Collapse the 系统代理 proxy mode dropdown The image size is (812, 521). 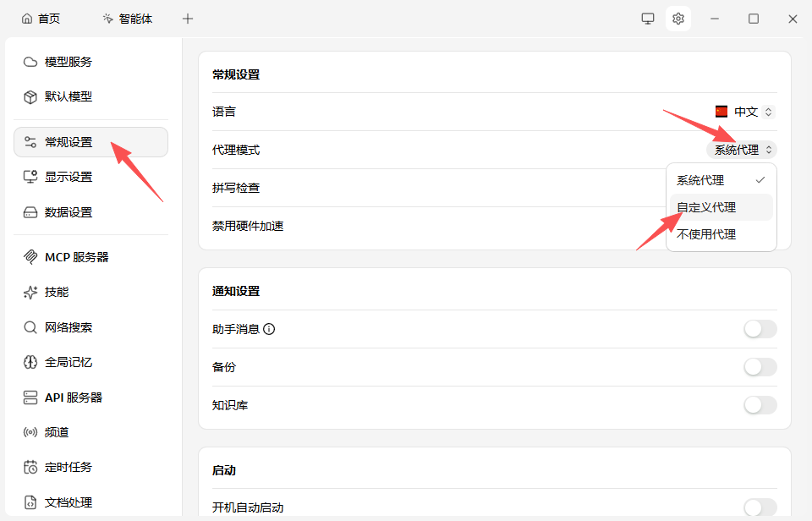742,150
